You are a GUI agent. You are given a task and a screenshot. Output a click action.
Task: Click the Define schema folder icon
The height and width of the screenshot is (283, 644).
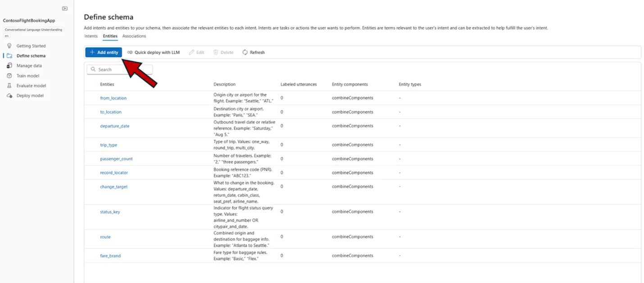(10, 55)
